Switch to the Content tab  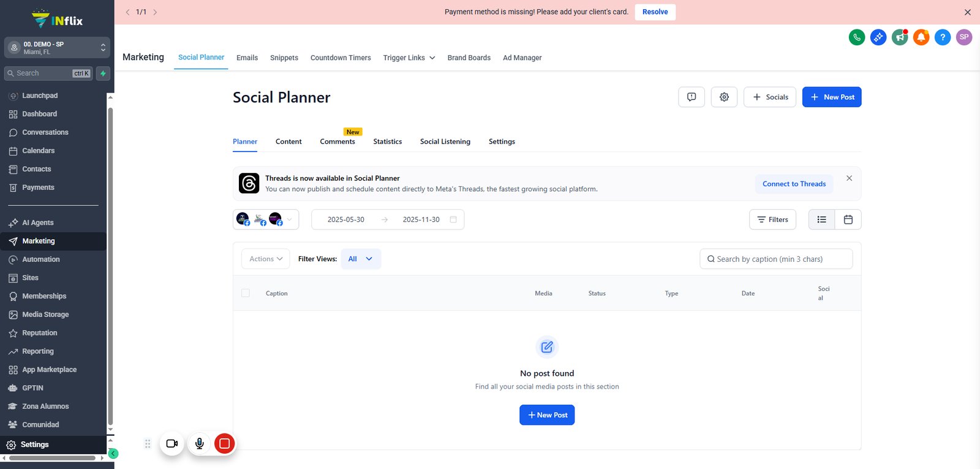click(288, 142)
